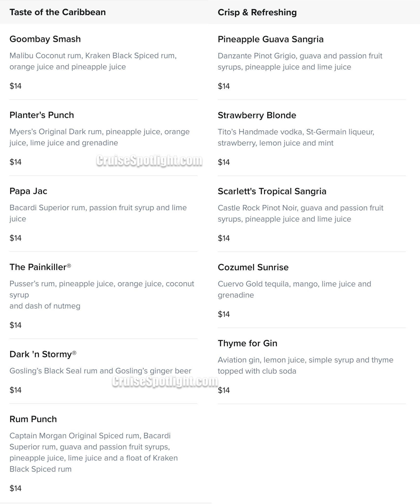Select the Taste of the Caribbean section header
420x504 pixels.
(x=58, y=12)
